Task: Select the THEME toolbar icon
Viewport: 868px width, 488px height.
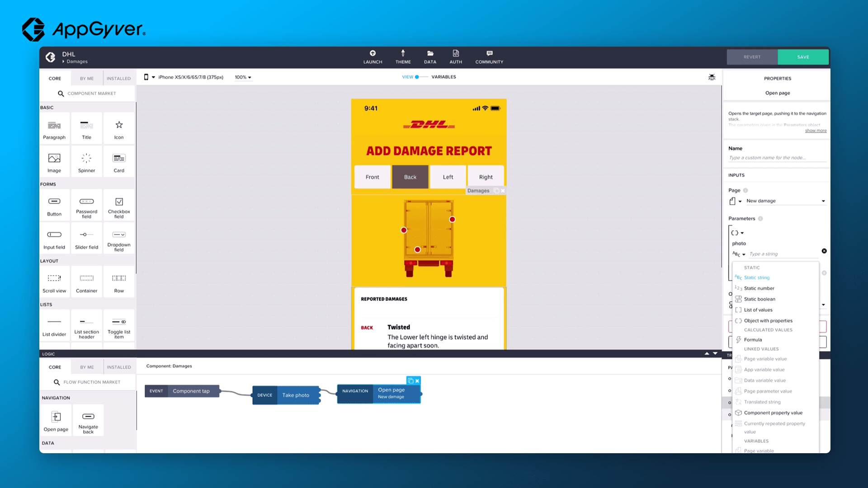Action: (402, 56)
